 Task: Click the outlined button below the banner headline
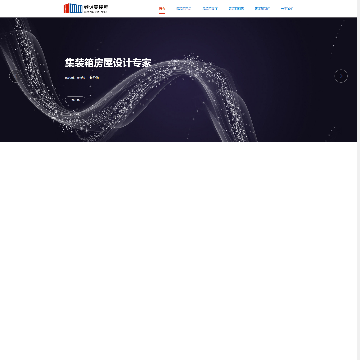[76, 100]
